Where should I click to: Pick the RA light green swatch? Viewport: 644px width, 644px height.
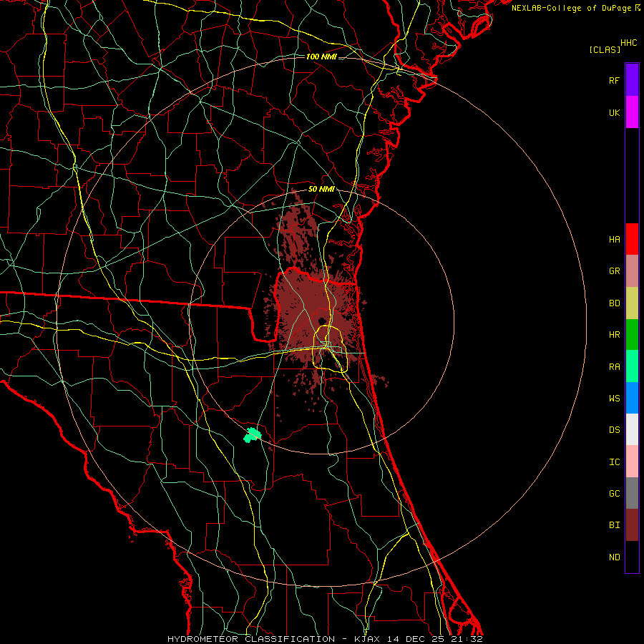click(x=632, y=366)
